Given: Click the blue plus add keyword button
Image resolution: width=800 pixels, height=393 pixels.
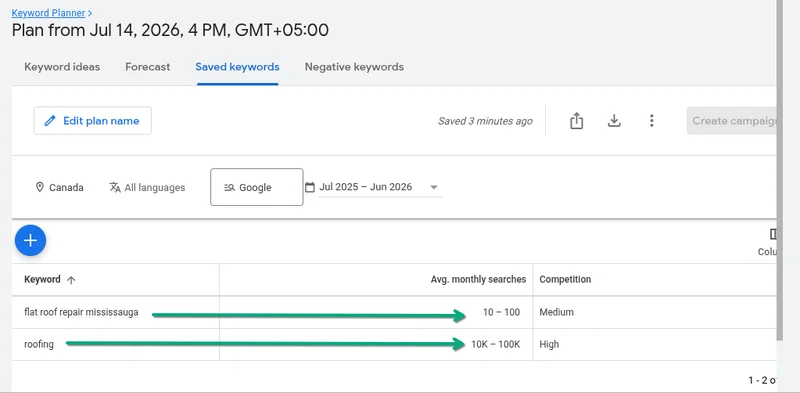Looking at the screenshot, I should coord(31,240).
